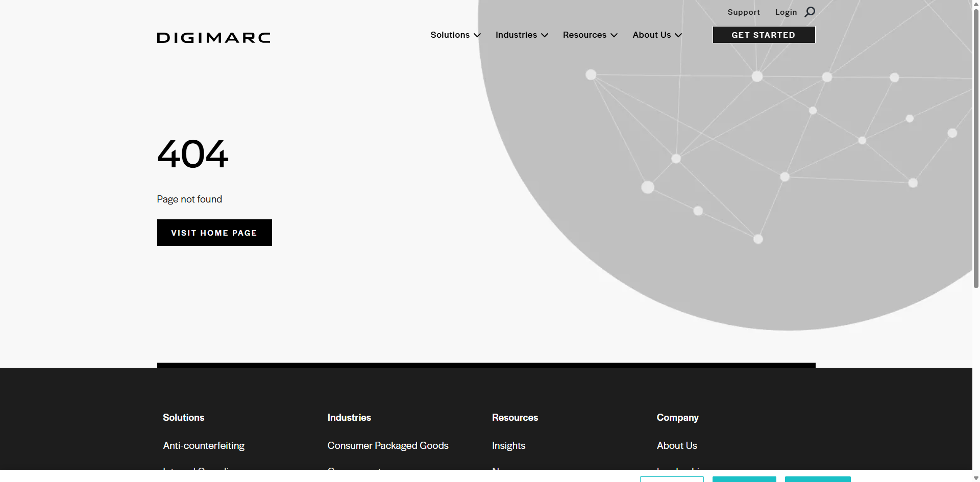The height and width of the screenshot is (482, 980).
Task: Click the Company footer heading
Action: coord(677,417)
